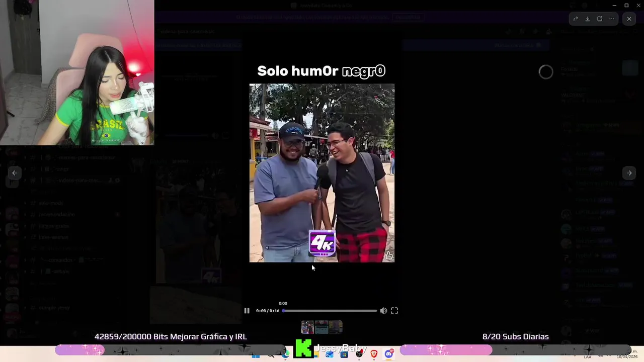
Task: Pause the video in the media viewer
Action: (247, 311)
